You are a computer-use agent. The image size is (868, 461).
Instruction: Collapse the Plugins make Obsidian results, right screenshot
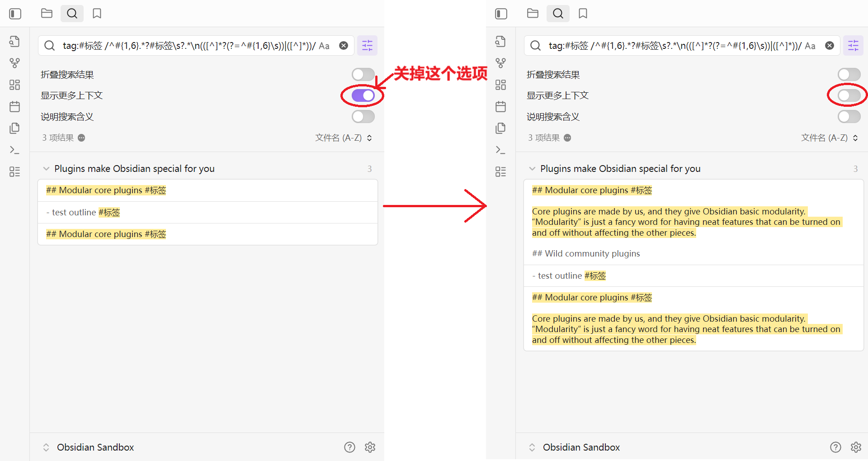click(x=532, y=169)
